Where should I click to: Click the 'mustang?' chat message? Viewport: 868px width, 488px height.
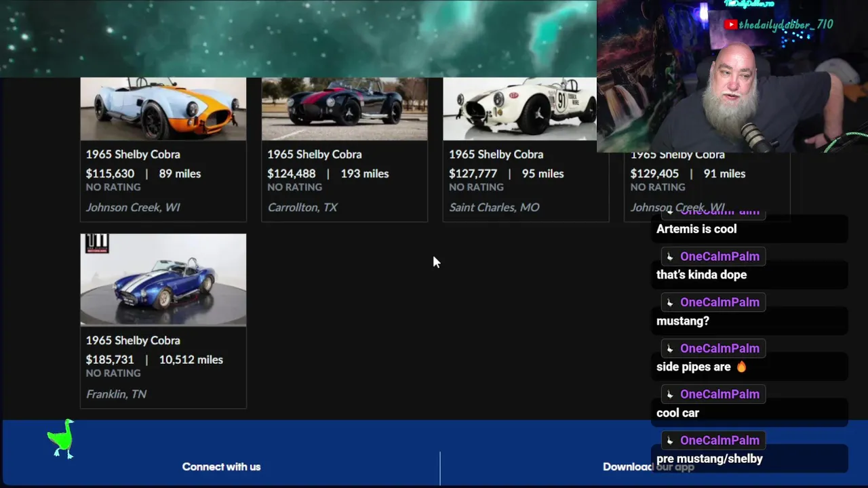point(683,321)
